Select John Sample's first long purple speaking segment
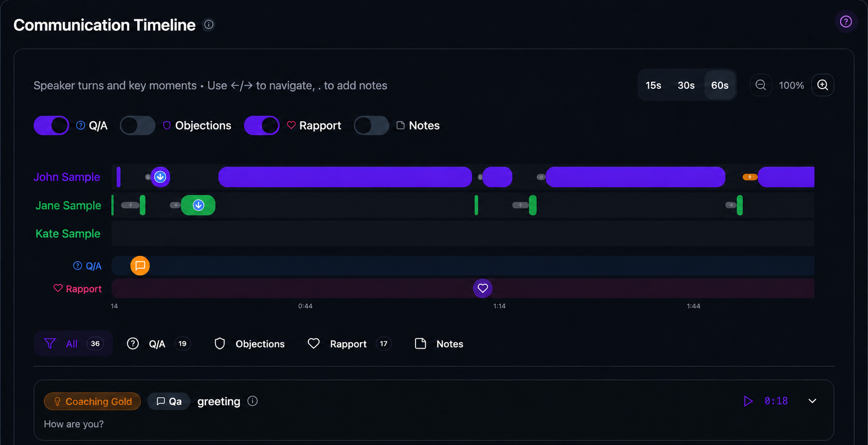The height and width of the screenshot is (445, 868). [x=345, y=177]
